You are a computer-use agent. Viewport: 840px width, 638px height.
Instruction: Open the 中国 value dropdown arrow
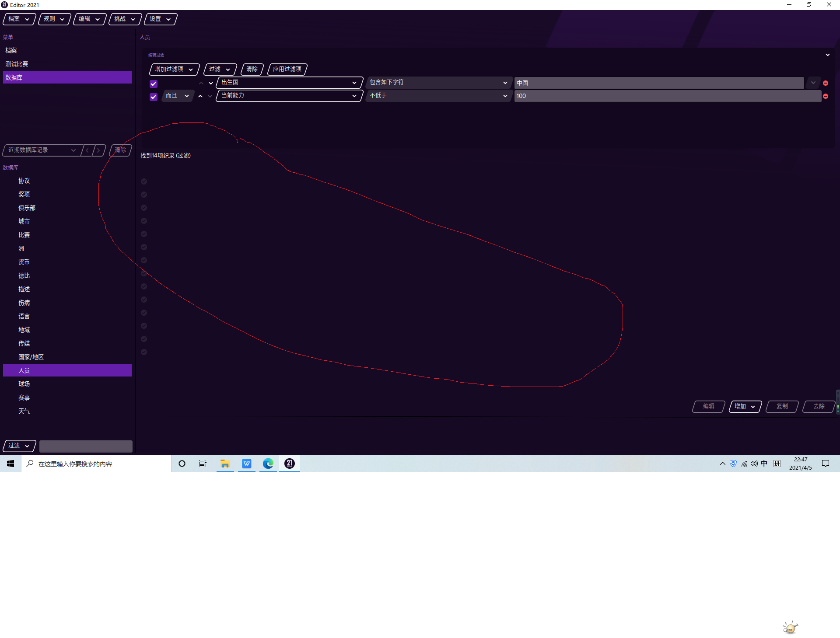point(813,83)
